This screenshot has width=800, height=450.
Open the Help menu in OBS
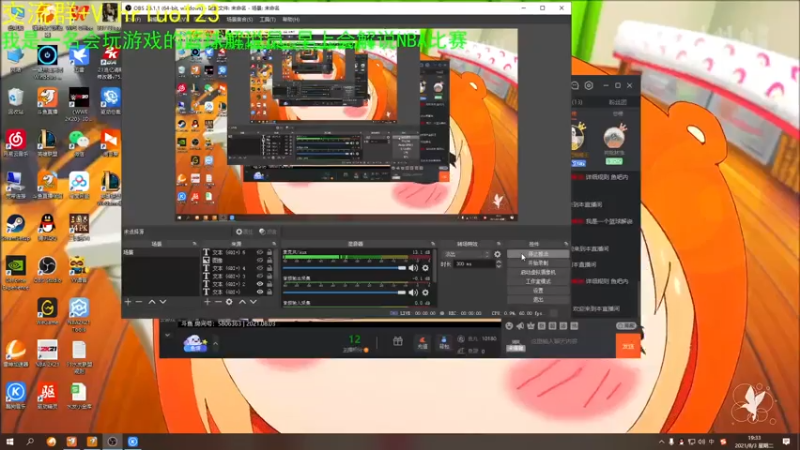pyautogui.click(x=291, y=19)
